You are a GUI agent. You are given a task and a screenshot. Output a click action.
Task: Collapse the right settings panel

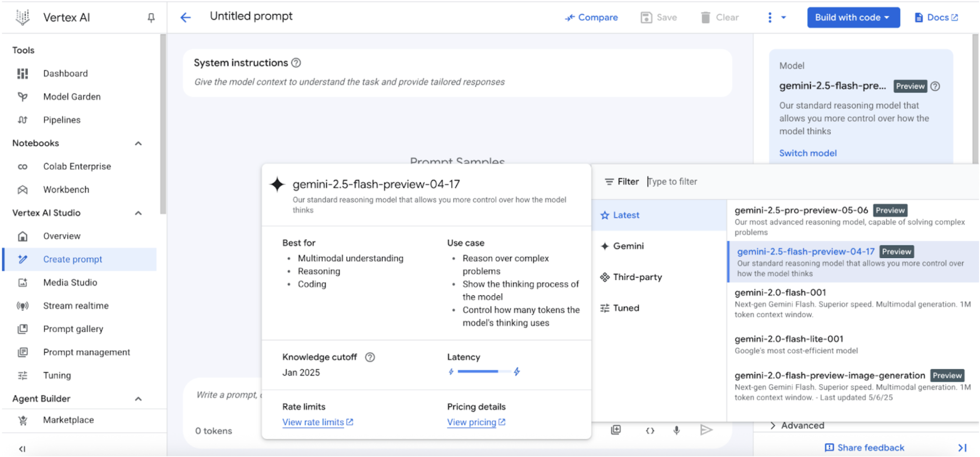click(x=963, y=448)
